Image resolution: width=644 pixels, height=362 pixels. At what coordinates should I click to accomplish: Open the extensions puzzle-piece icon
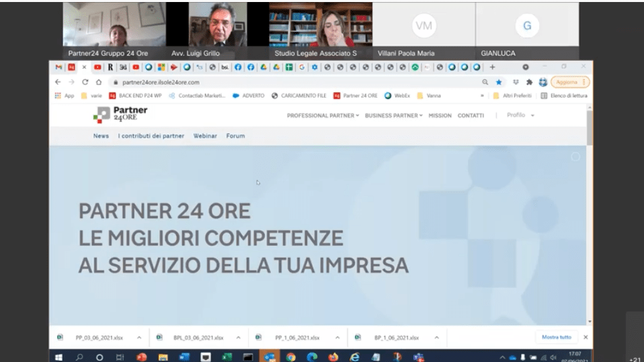530,82
